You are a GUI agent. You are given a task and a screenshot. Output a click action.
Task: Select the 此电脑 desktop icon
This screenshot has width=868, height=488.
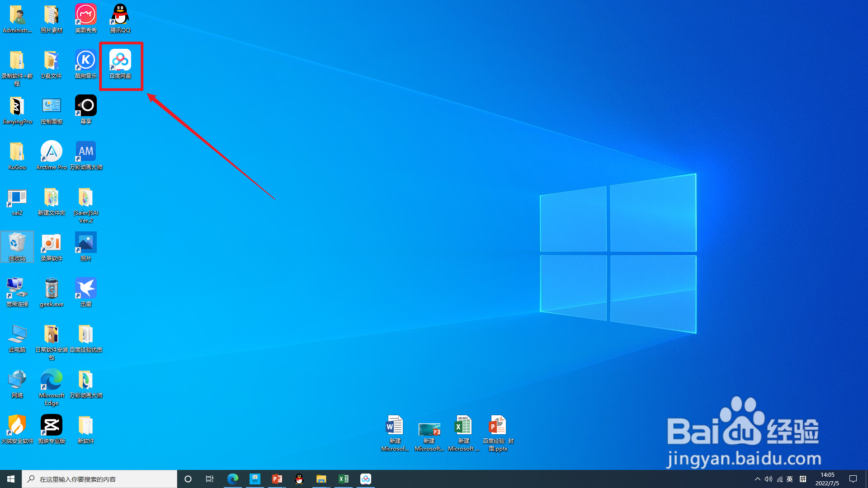17,338
